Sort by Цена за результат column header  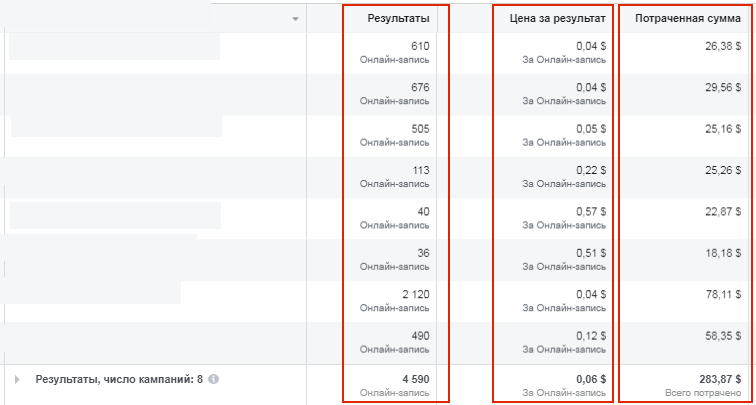point(558,19)
